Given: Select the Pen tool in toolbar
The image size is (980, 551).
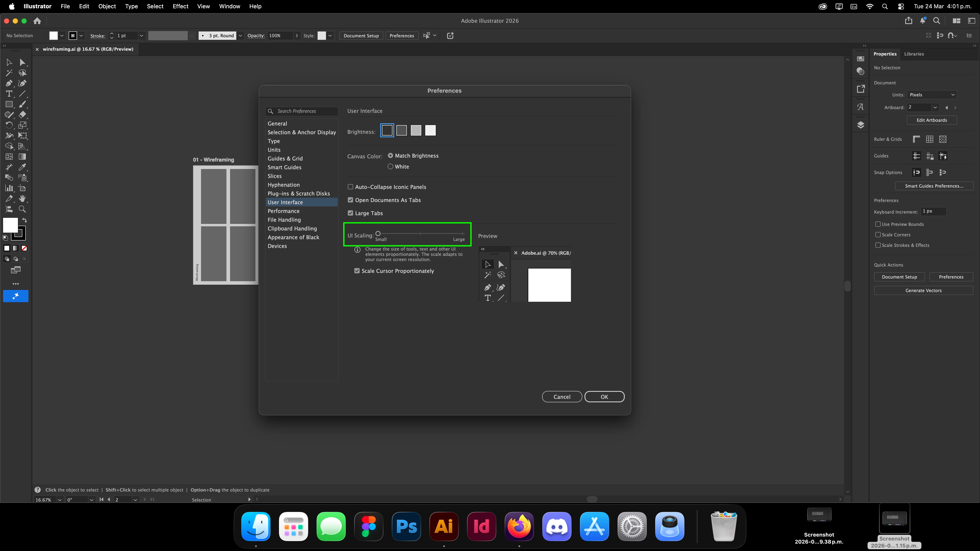Looking at the screenshot, I should [9, 83].
